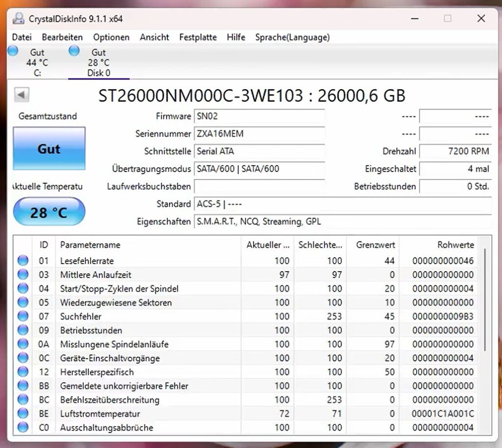Click status orb in Misslungene Spindelanläufe row
502x448 pixels.
23,344
